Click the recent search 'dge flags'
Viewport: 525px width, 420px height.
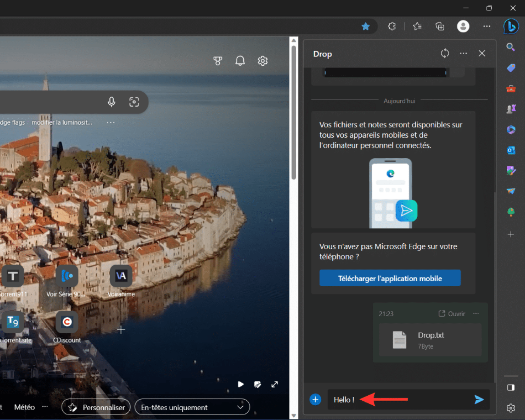(x=12, y=122)
